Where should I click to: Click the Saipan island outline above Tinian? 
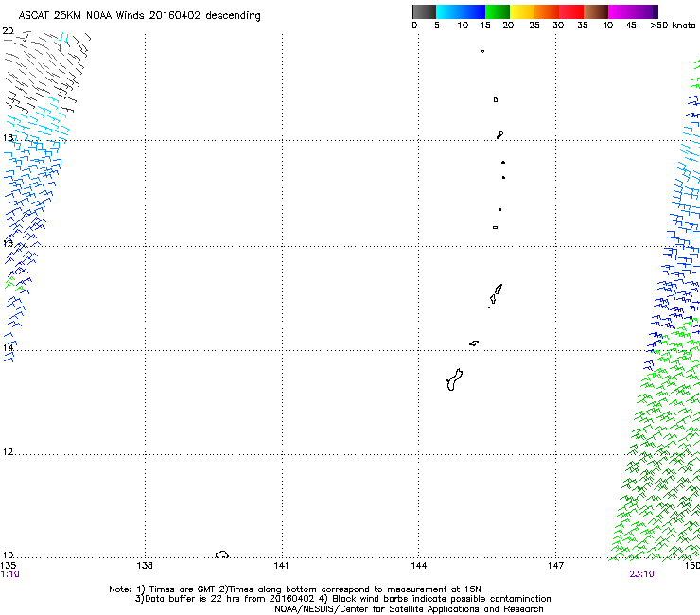pos(499,289)
